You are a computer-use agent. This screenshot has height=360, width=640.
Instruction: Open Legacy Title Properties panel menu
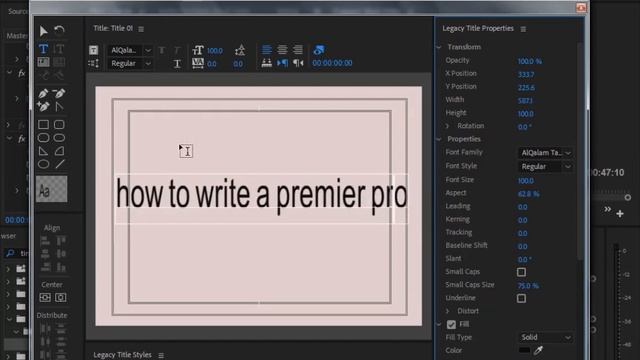[x=523, y=29]
